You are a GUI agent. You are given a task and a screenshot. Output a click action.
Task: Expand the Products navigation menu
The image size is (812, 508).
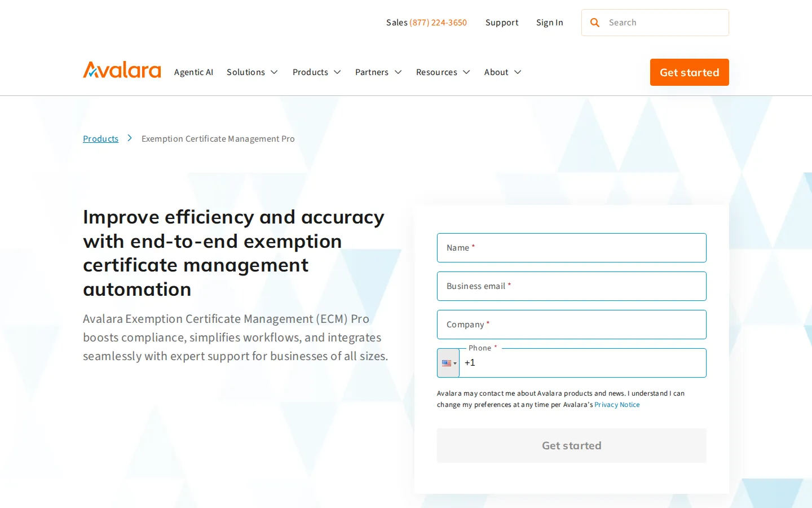tap(317, 72)
